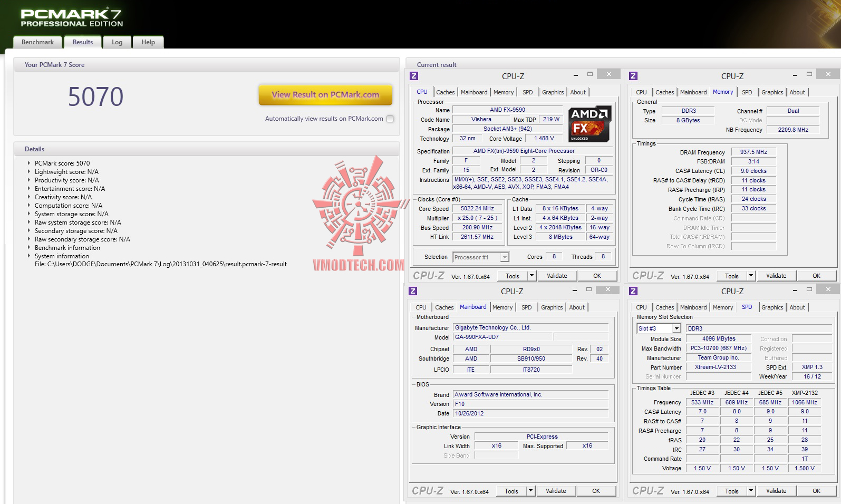Viewport: 841px width, 504px height.
Task: Expand the Raw secondary storage score row
Action: 29,239
